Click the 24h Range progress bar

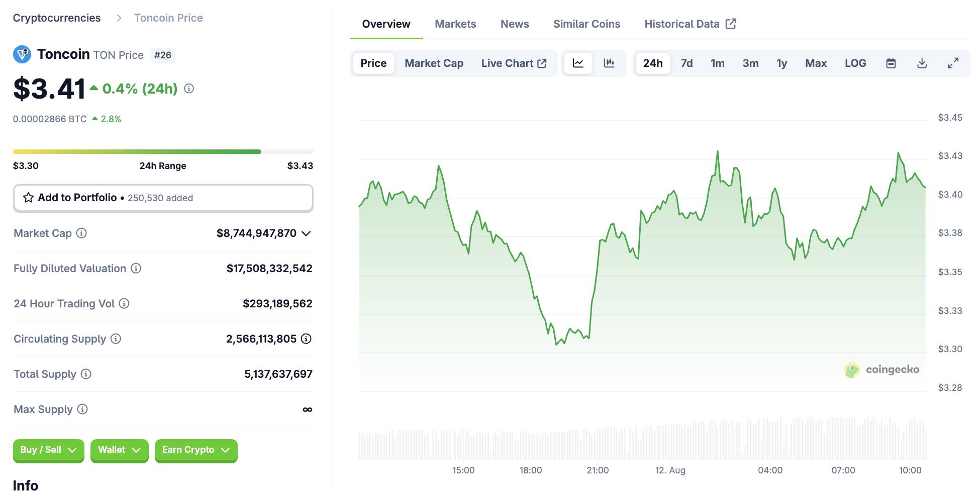(x=163, y=151)
